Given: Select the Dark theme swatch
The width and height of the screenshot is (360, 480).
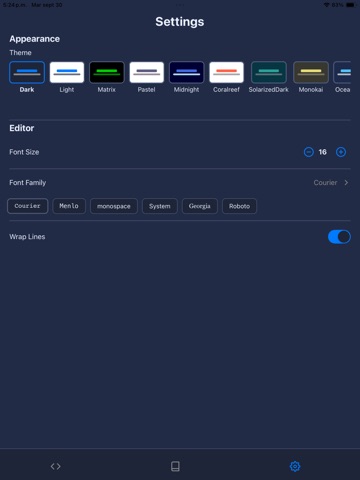Looking at the screenshot, I should [27, 72].
